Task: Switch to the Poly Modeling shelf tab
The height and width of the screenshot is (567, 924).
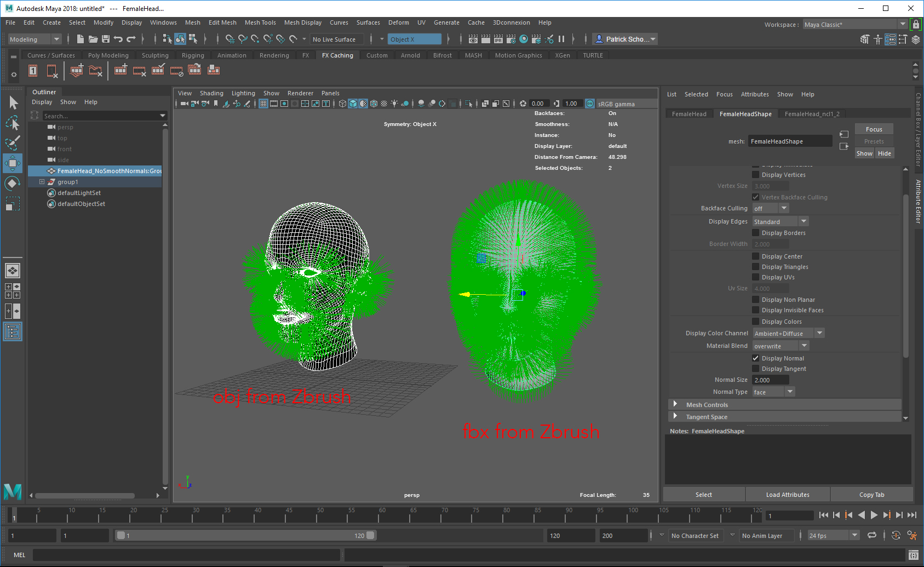Action: 108,55
